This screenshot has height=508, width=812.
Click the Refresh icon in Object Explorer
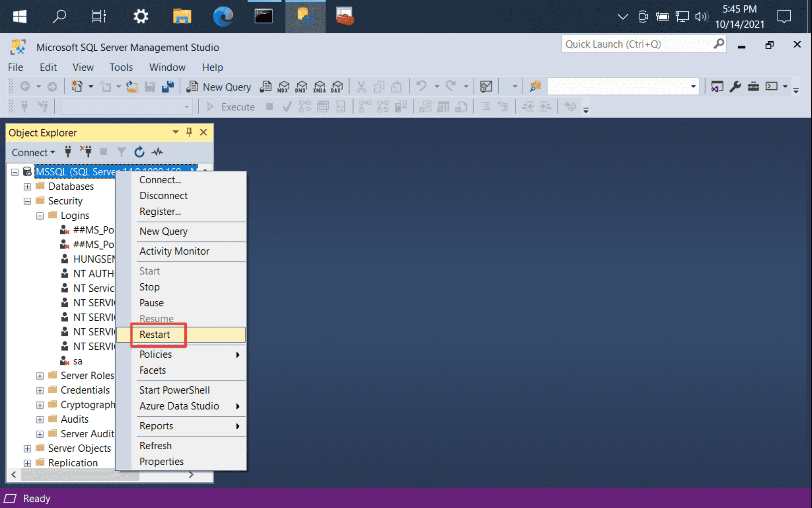139,152
